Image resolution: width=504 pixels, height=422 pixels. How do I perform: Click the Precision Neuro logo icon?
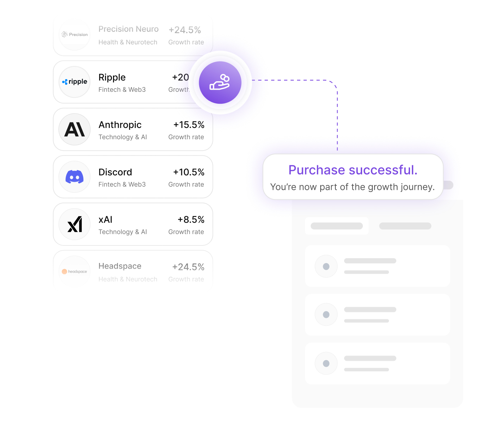[x=75, y=34]
